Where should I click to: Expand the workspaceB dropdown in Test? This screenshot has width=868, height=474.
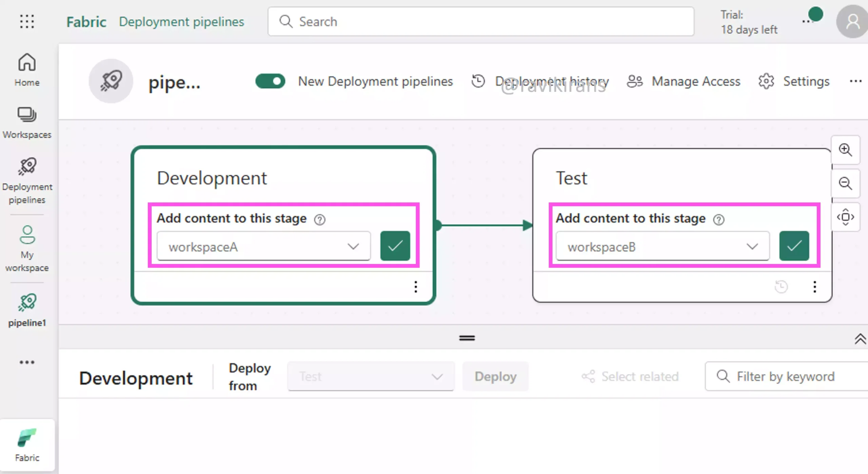pyautogui.click(x=663, y=246)
